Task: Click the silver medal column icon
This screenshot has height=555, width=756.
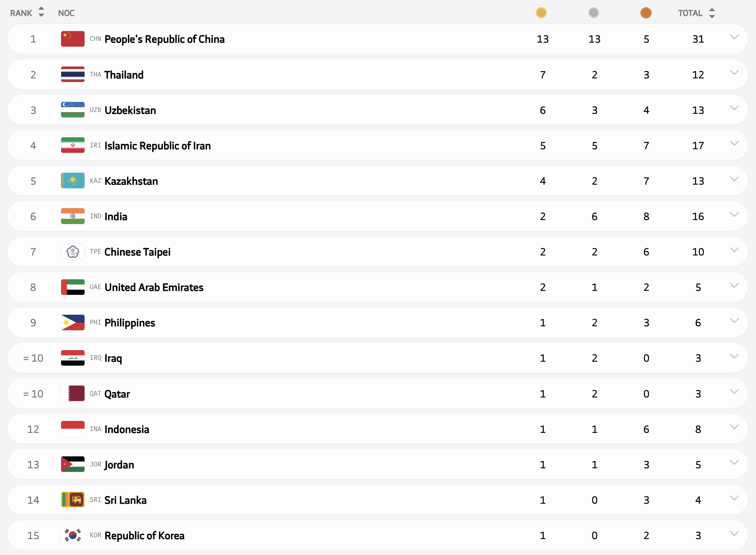Action: pos(593,13)
